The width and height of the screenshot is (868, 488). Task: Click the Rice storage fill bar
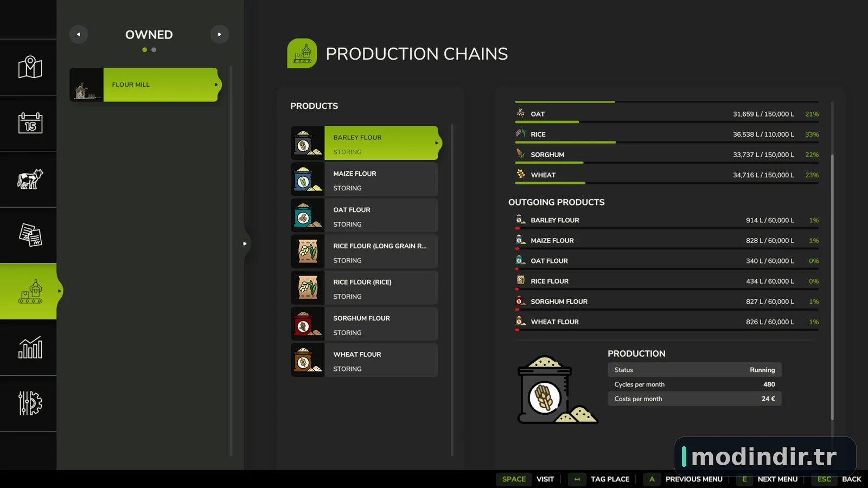click(667, 143)
